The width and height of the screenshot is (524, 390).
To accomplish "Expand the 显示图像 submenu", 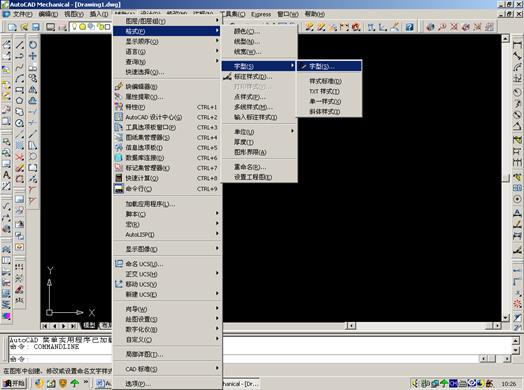I will [x=167, y=249].
